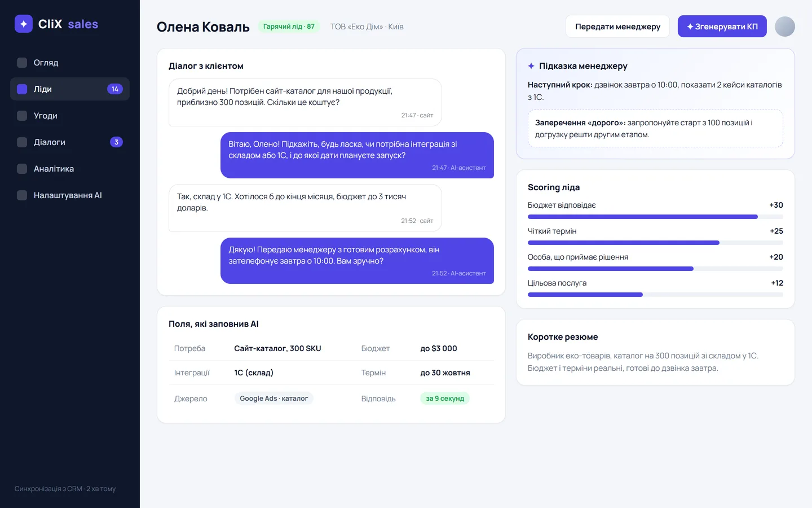Click the Налаштування AI sidebar icon

22,195
